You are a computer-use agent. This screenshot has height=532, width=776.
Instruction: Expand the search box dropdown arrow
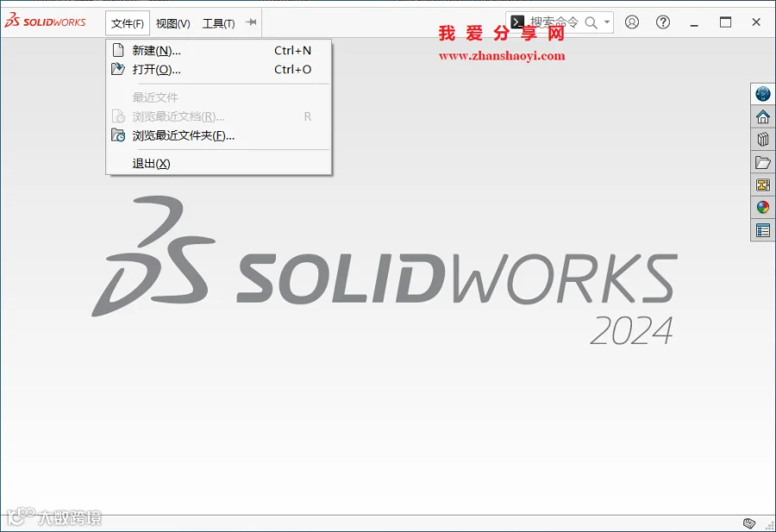[x=607, y=22]
